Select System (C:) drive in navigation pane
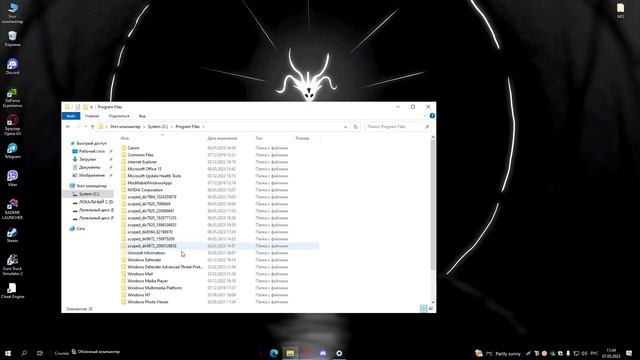 [x=89, y=194]
